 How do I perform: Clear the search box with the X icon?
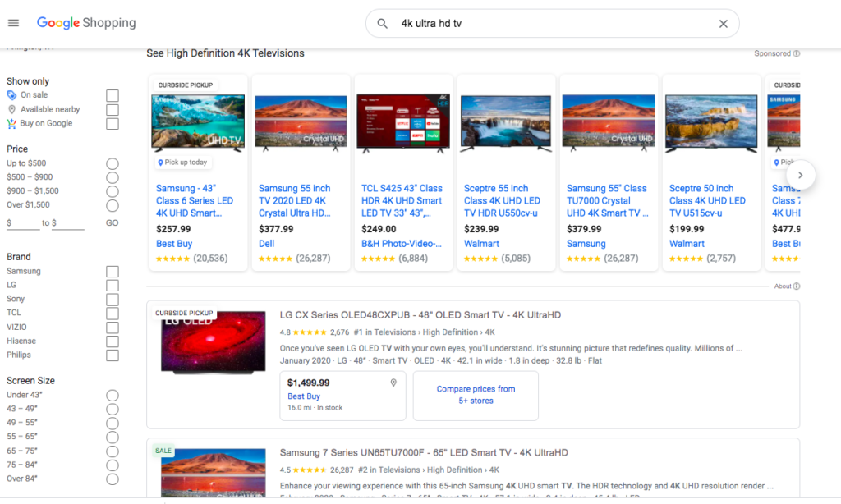(x=723, y=24)
